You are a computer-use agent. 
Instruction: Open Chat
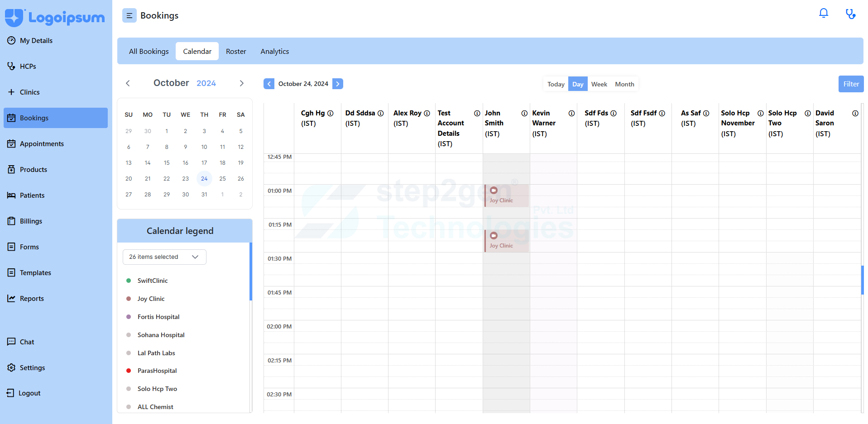click(x=56, y=342)
